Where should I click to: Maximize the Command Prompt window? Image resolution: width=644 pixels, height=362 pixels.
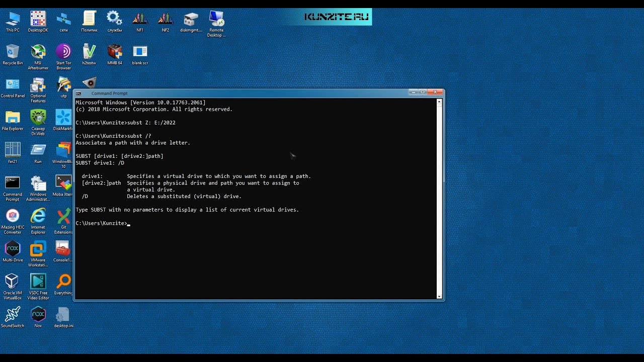click(423, 92)
